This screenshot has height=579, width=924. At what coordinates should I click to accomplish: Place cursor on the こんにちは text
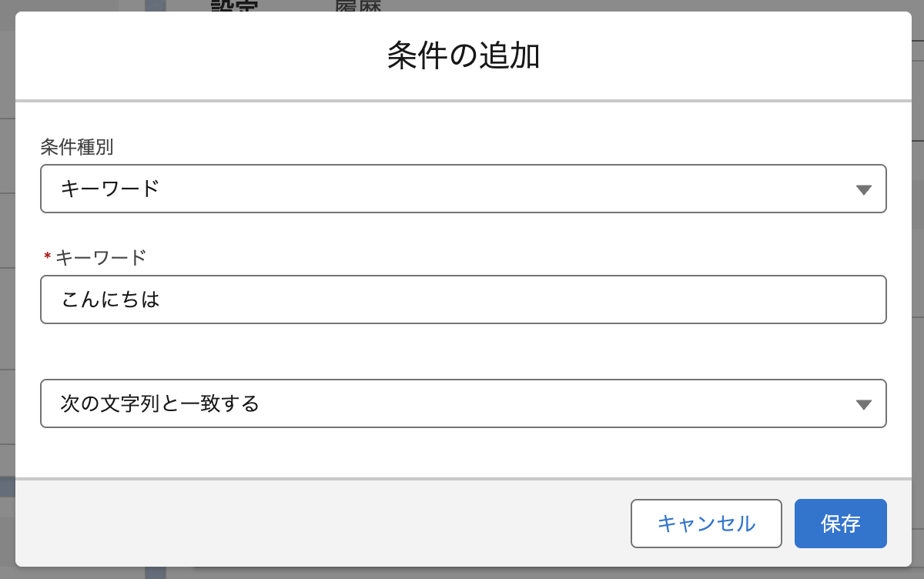(110, 300)
